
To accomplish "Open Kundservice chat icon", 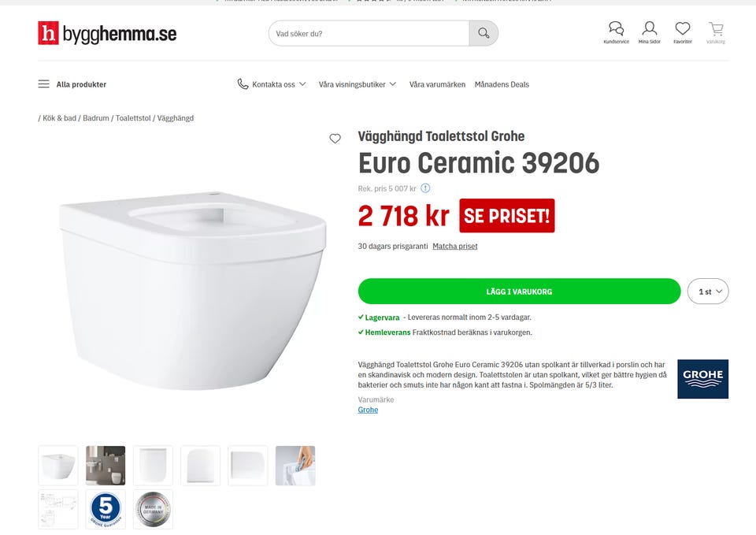I will tap(616, 30).
